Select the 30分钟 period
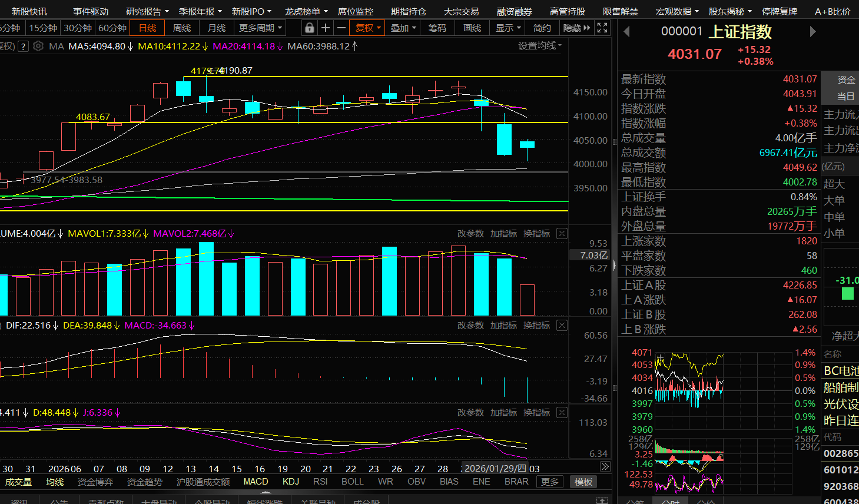The image size is (859, 504). 78,28
